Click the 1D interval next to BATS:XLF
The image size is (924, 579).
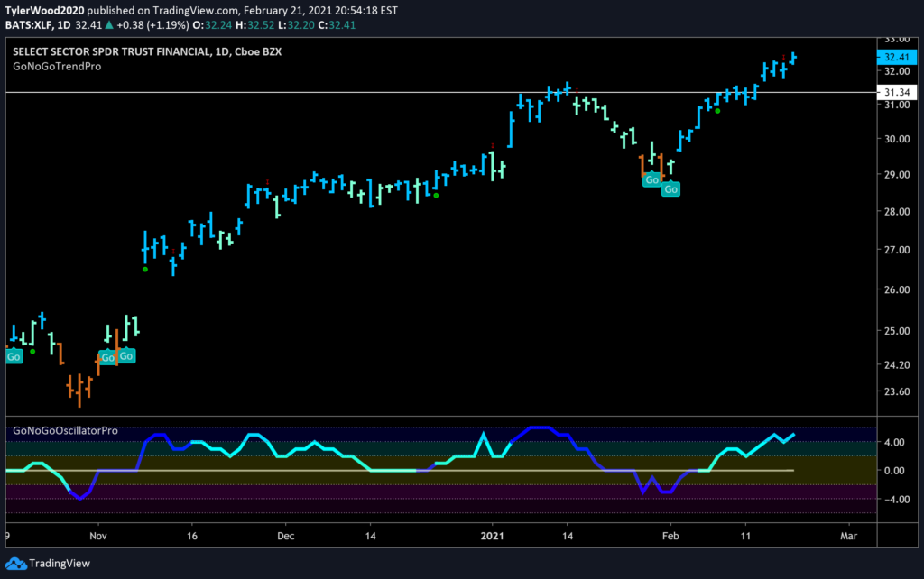tap(64, 25)
